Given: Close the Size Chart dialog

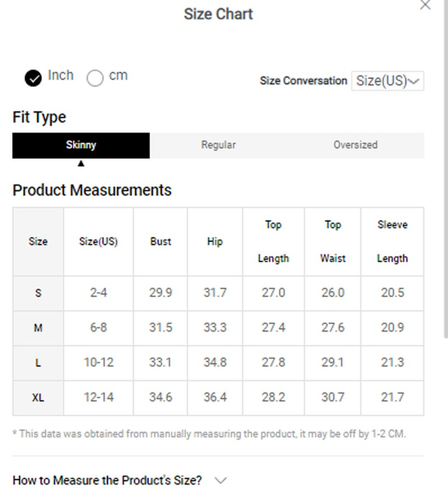Looking at the screenshot, I should coord(425,5).
